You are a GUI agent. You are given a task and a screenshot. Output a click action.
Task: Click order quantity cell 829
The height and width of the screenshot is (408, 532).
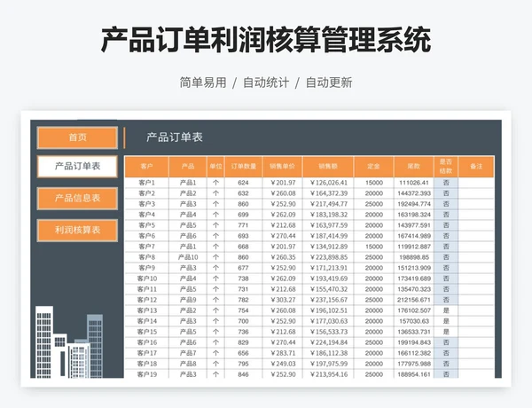coord(243,342)
